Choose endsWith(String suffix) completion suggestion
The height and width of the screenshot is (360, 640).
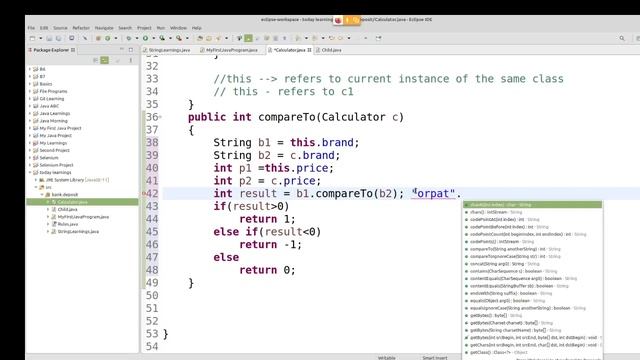point(532,293)
